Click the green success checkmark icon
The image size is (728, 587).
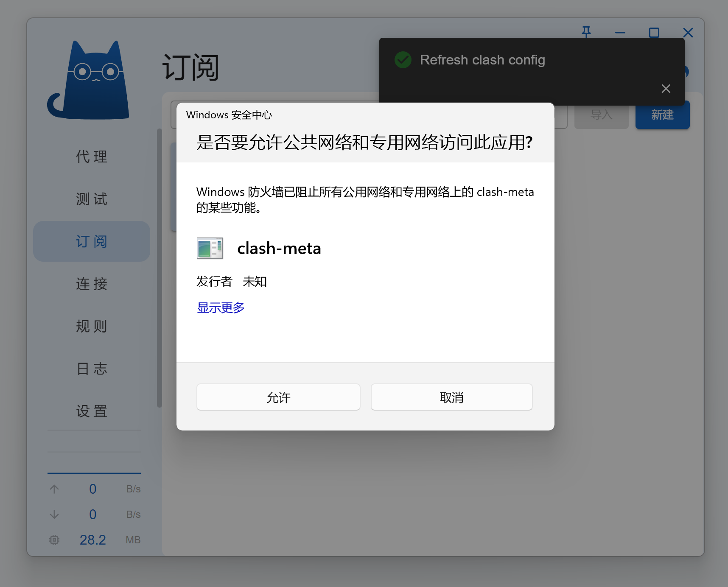[403, 60]
